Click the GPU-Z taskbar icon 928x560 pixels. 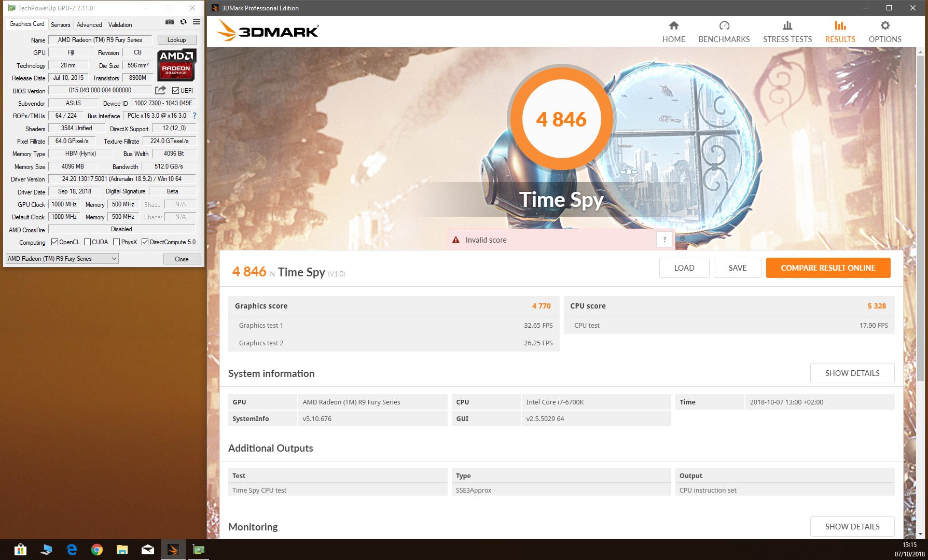coord(199,549)
